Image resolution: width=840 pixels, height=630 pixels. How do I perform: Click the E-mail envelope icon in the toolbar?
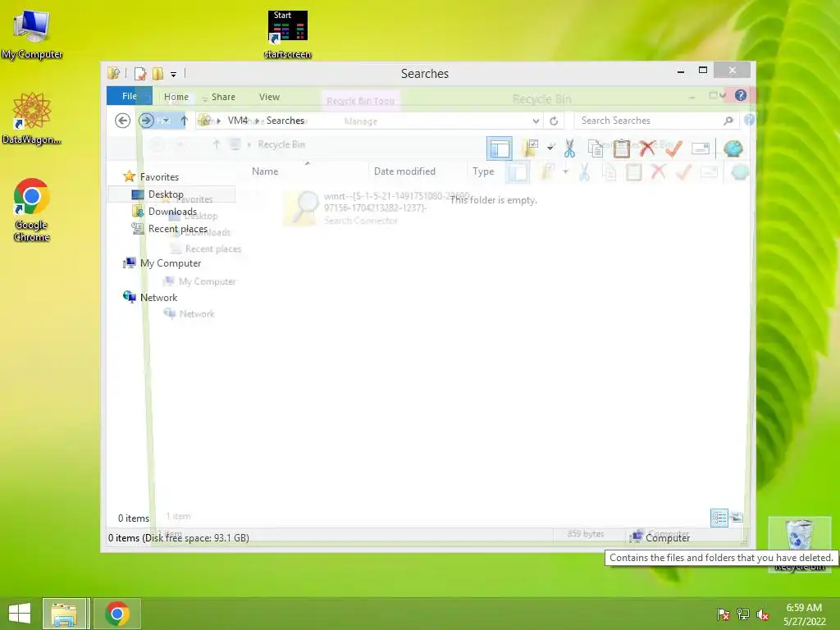(701, 148)
